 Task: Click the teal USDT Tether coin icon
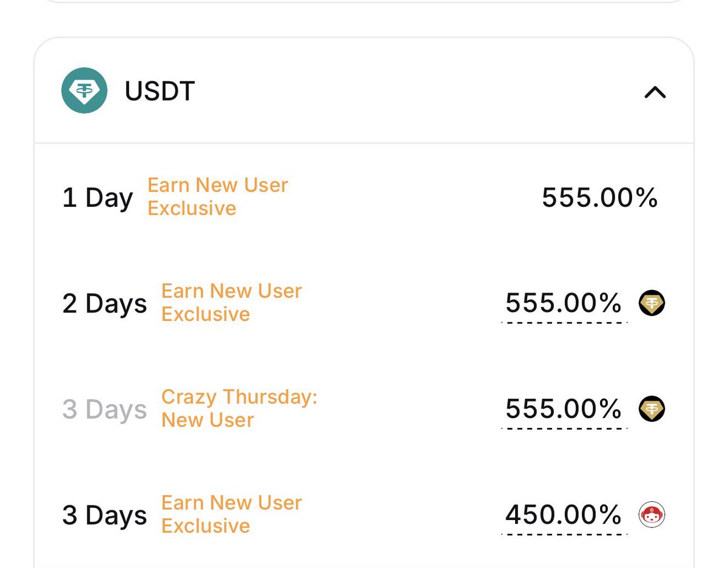coord(84,91)
